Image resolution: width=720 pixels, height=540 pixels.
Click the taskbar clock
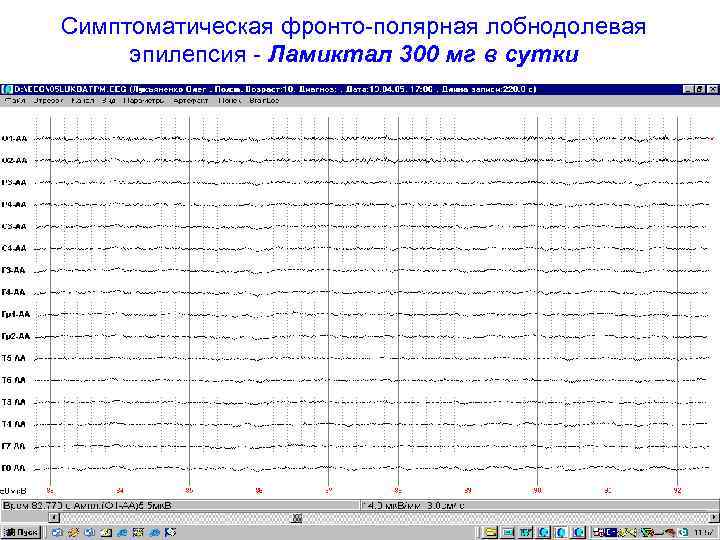(x=703, y=533)
